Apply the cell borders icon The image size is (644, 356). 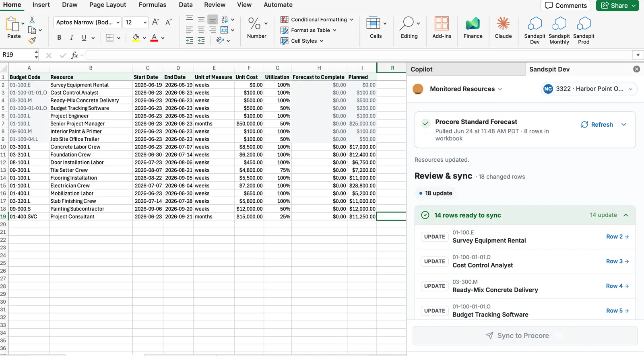109,38
